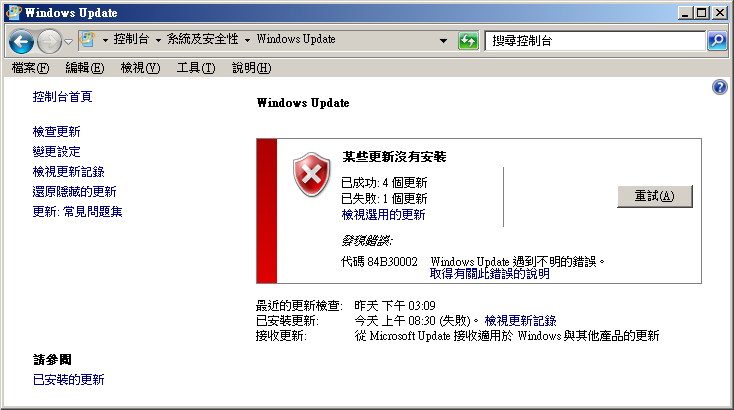The width and height of the screenshot is (734, 410).
Task: Click the 重試(A) retry button
Action: (654, 196)
